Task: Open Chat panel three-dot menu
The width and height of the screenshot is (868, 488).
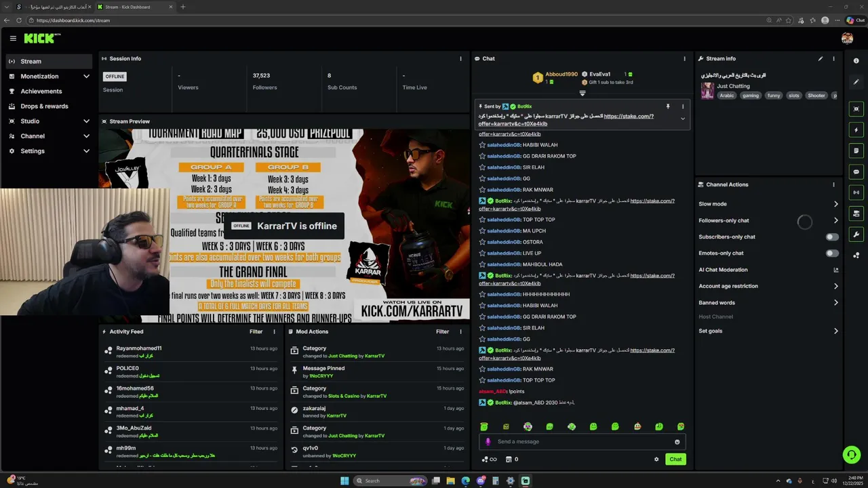Action: [x=685, y=59]
